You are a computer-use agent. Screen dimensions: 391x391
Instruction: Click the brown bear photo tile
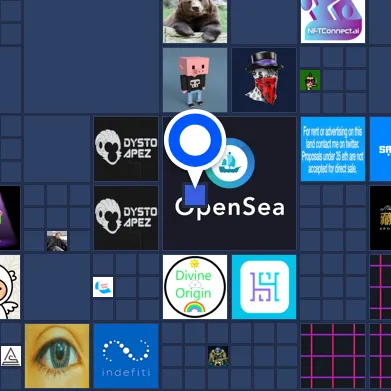(195, 21)
